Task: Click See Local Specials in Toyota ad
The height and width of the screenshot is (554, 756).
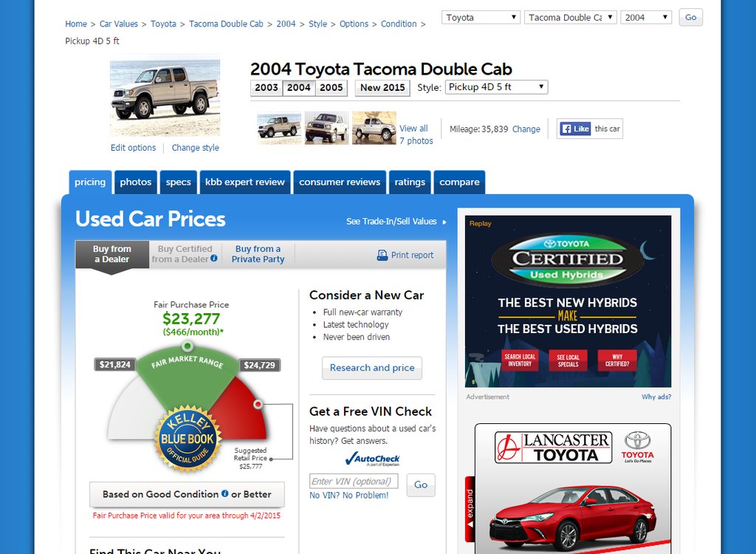Action: [x=568, y=360]
